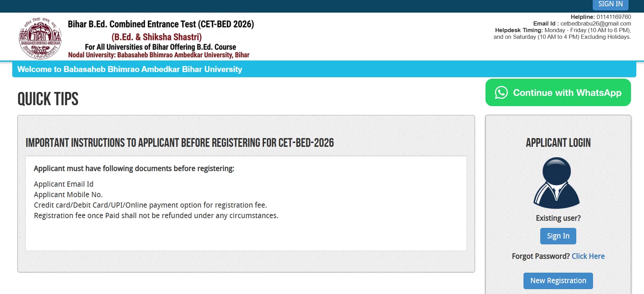Follow the Forgot Password 'Click Here' link
The width and height of the screenshot is (644, 294).
pyautogui.click(x=588, y=256)
